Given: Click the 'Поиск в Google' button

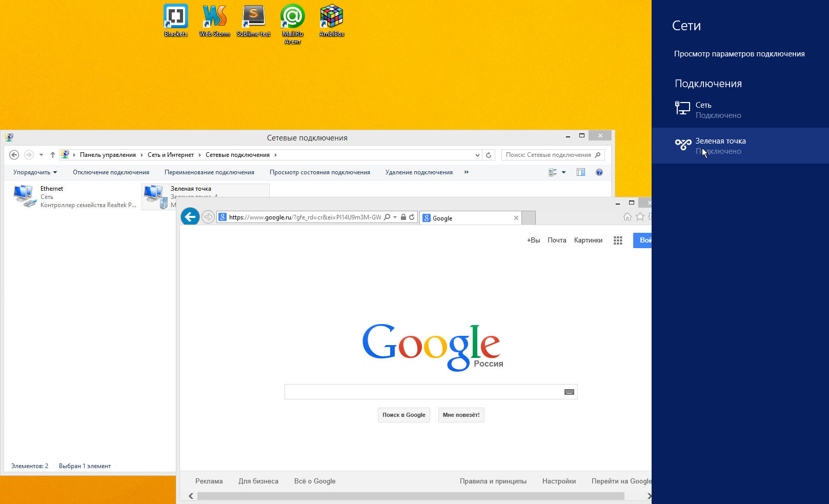Looking at the screenshot, I should (x=404, y=415).
